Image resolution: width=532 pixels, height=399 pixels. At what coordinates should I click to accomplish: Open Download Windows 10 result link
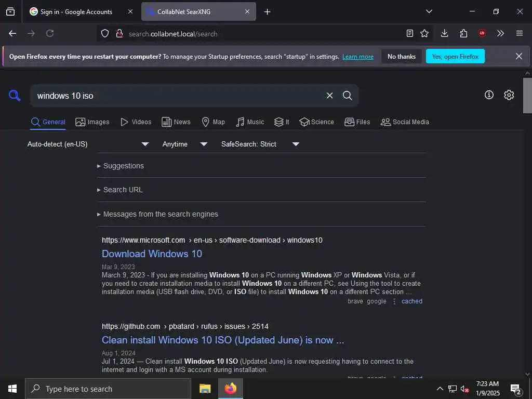(152, 254)
